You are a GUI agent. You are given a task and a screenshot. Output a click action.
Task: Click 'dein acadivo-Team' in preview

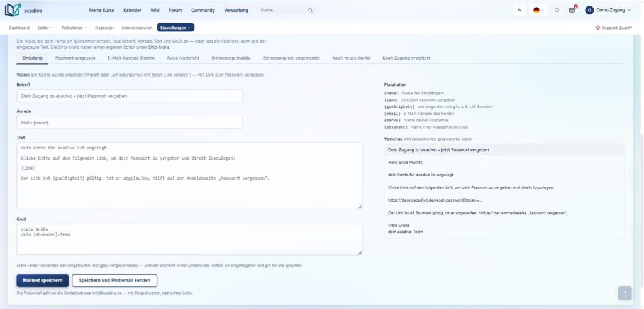pyautogui.click(x=406, y=232)
